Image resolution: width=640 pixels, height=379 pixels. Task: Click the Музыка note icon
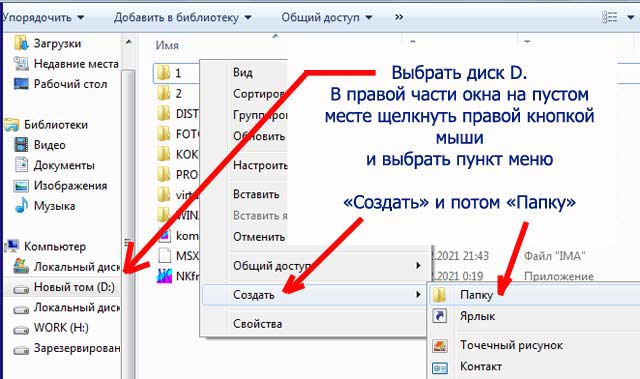[x=21, y=206]
